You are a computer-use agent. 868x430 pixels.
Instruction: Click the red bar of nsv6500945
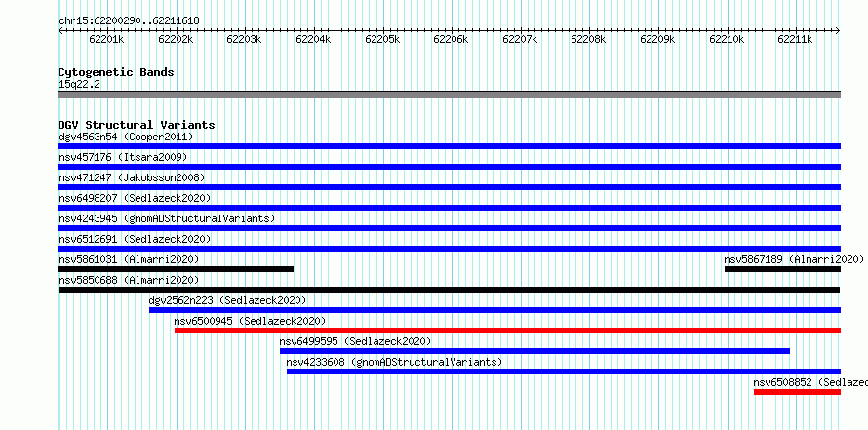(507, 331)
